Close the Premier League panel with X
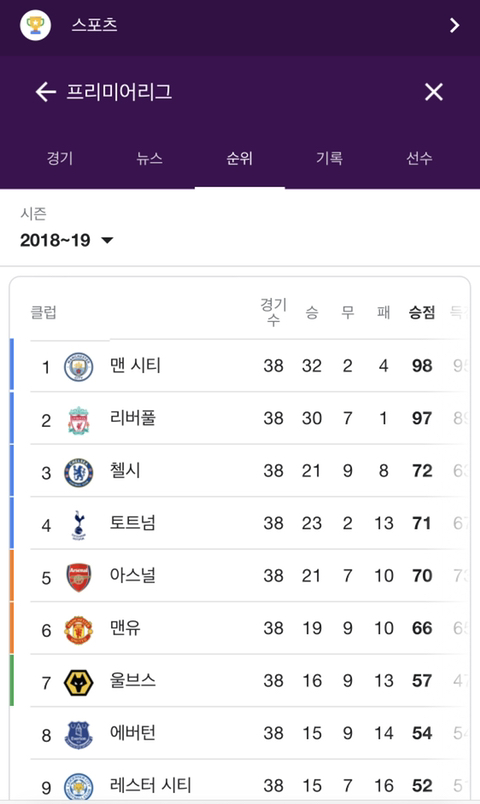Image resolution: width=480 pixels, height=804 pixels. click(433, 92)
